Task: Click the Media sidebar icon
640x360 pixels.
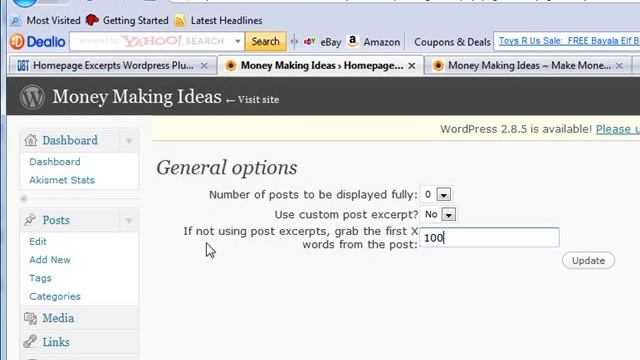Action: [x=31, y=318]
